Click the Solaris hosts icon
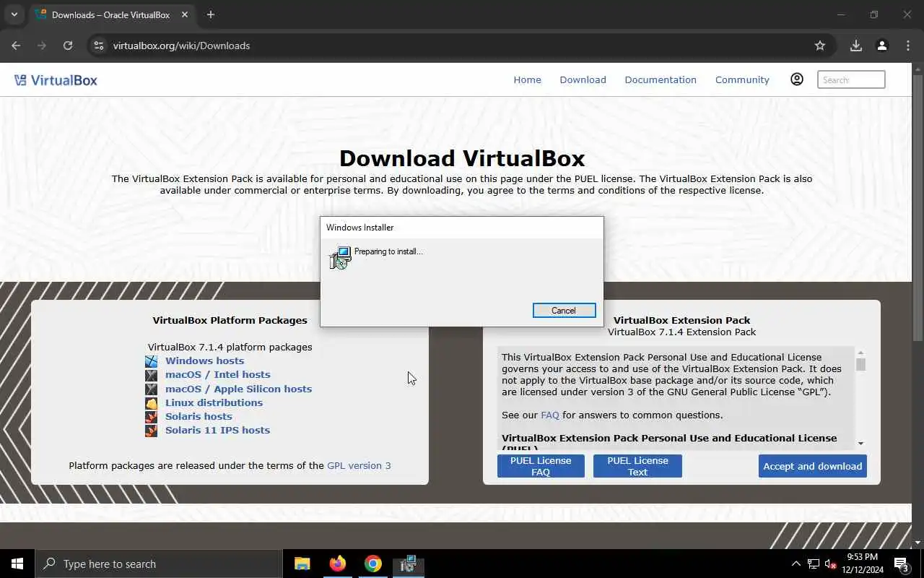 click(151, 417)
